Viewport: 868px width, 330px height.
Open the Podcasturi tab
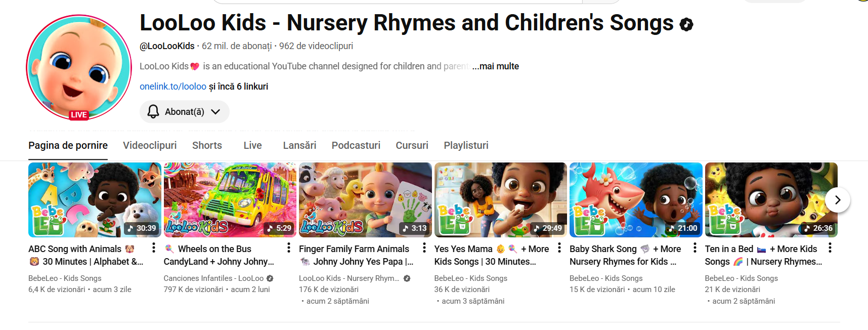pos(356,146)
